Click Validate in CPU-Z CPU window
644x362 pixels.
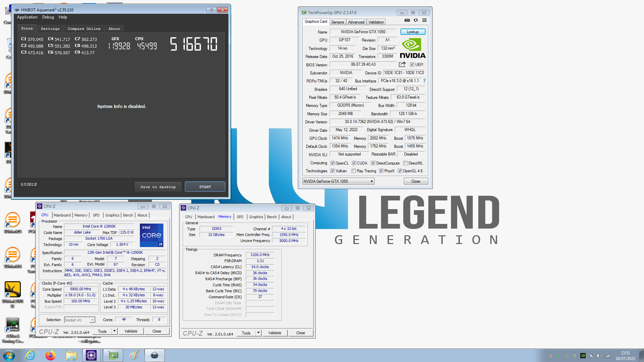coord(131,331)
